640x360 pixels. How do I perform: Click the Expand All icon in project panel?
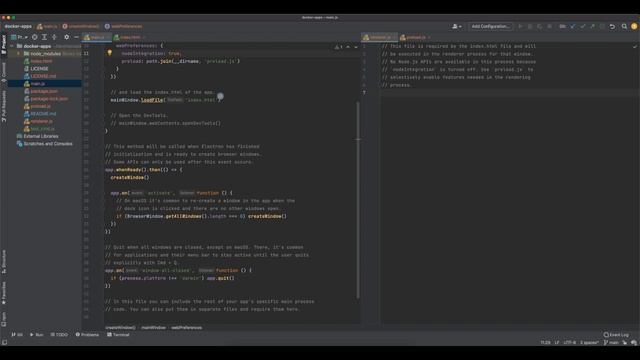coord(44,37)
